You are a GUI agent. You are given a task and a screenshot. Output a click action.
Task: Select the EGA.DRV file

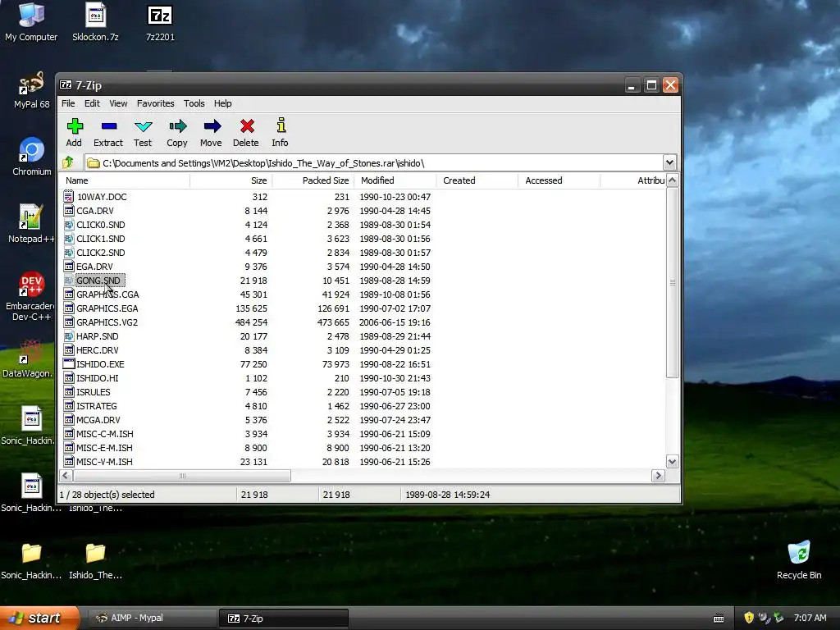pyautogui.click(x=94, y=267)
